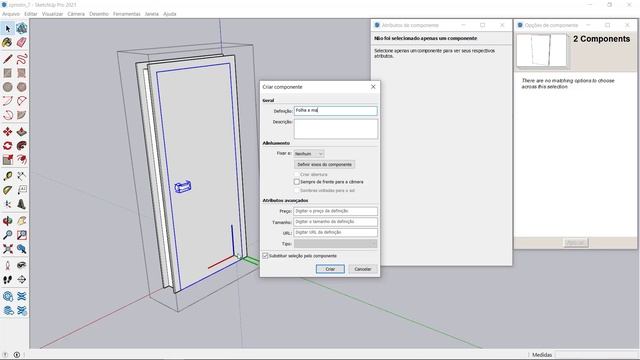Open the 'Tipo' dropdown

click(x=336, y=244)
